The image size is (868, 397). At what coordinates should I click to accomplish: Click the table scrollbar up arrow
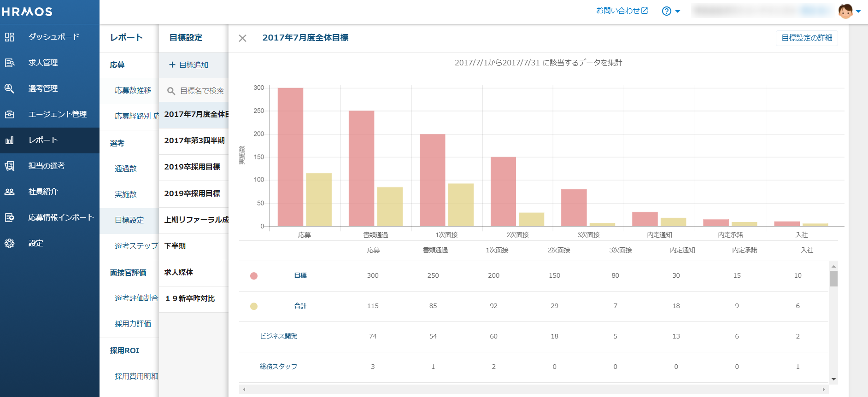pyautogui.click(x=833, y=267)
